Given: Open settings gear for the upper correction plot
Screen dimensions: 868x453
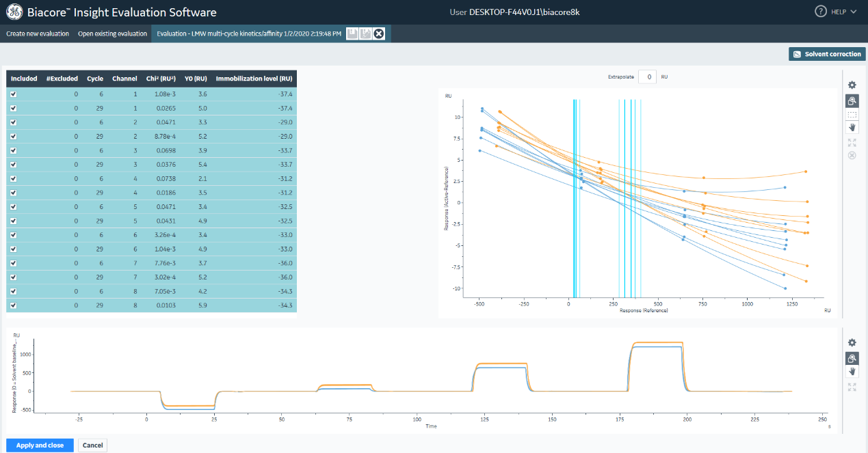Looking at the screenshot, I should (x=852, y=85).
